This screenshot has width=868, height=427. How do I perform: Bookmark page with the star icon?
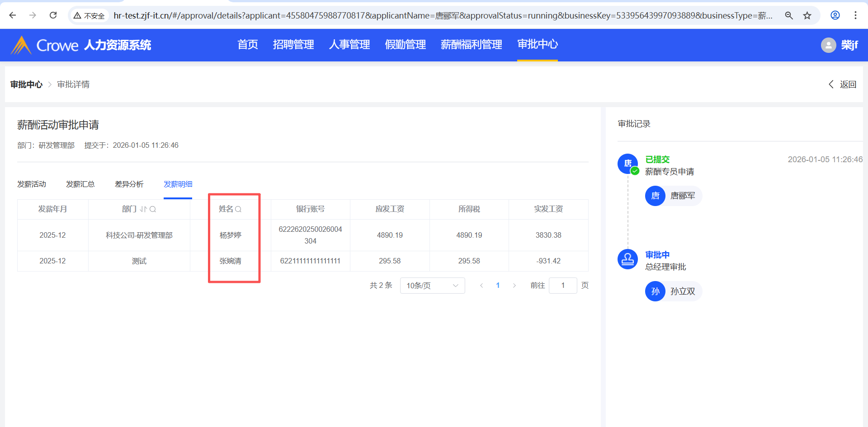pyautogui.click(x=807, y=15)
